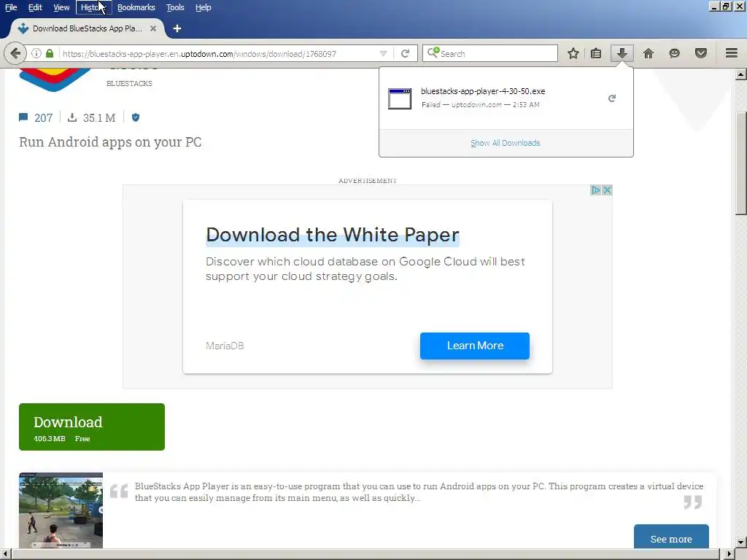Close the Download BlueStacks tab

pyautogui.click(x=153, y=28)
